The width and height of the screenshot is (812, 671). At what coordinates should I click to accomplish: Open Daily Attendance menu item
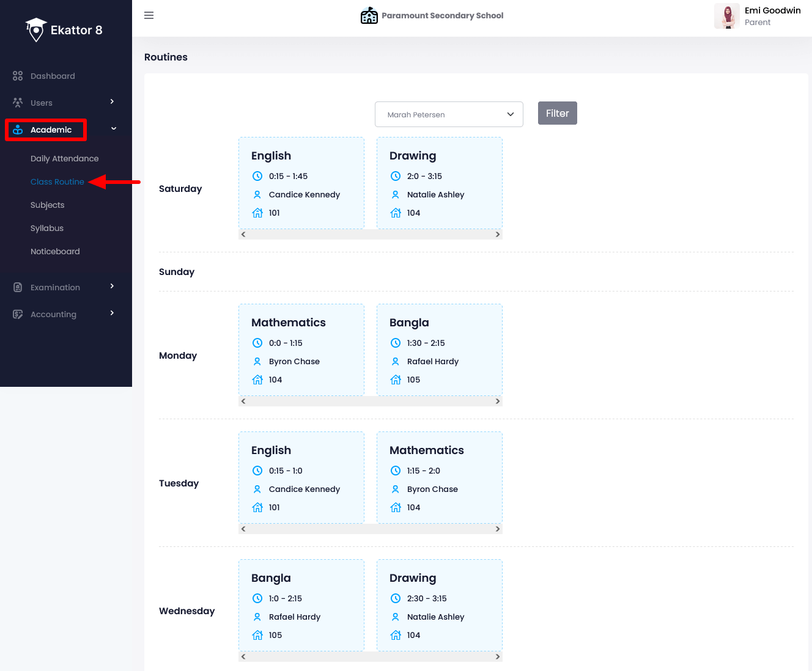(64, 158)
